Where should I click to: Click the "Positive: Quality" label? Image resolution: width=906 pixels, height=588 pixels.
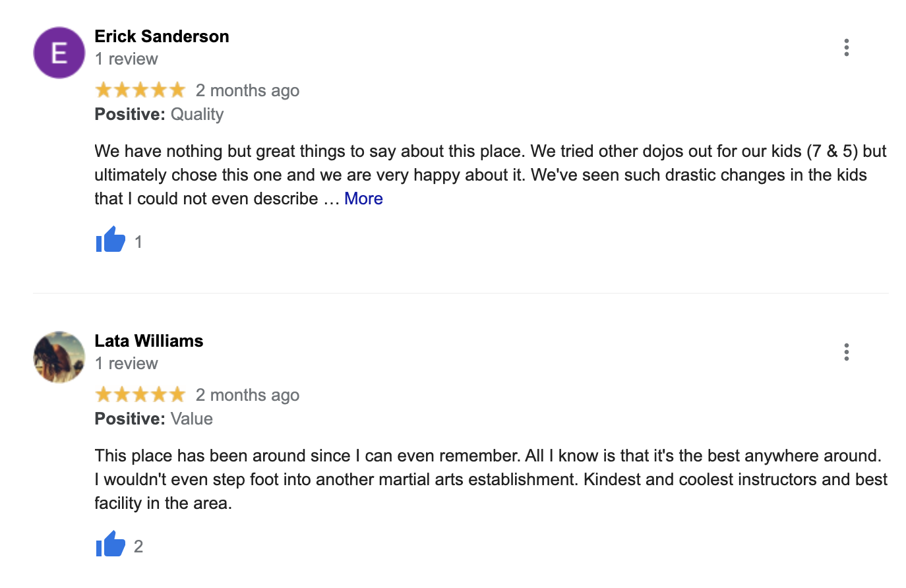159,114
